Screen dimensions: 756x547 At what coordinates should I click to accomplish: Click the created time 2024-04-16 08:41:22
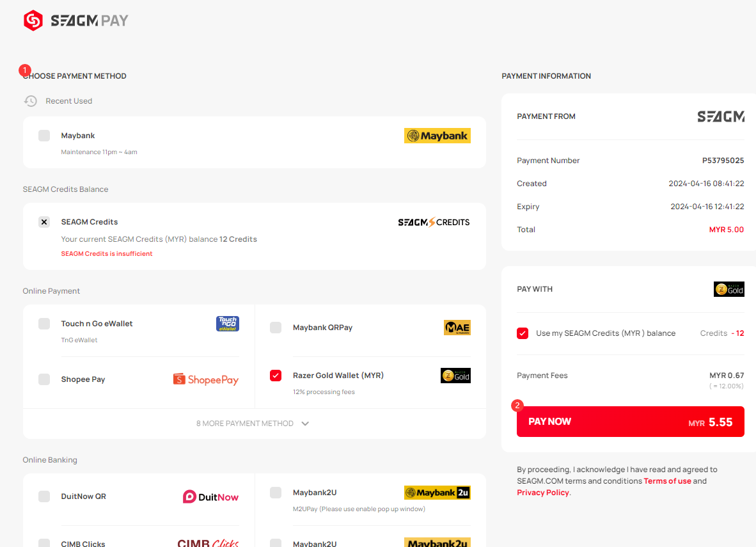[x=706, y=184]
